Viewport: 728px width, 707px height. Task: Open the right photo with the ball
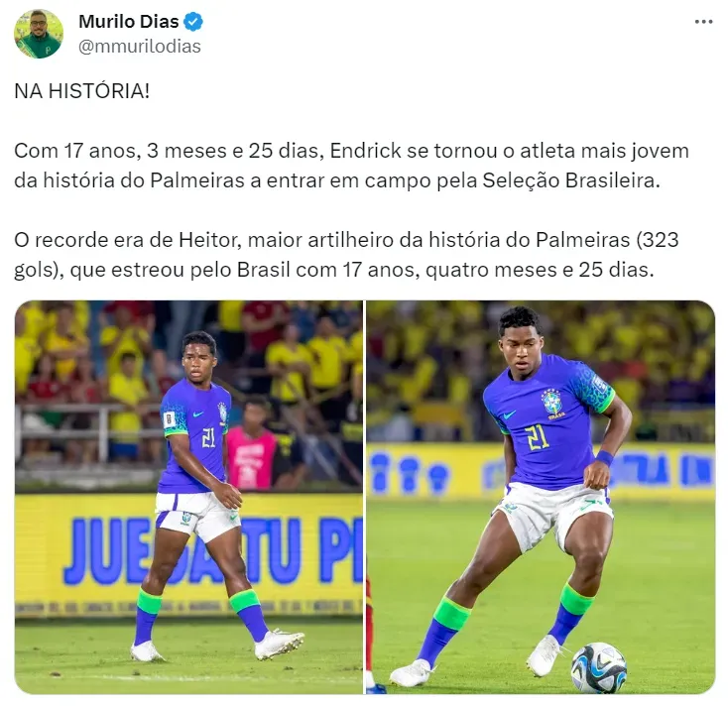tap(541, 497)
